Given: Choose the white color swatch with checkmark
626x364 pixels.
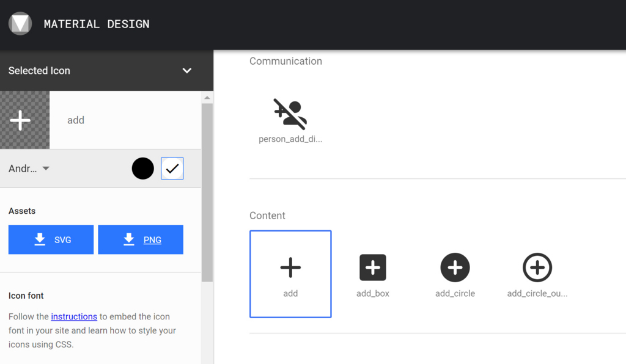Looking at the screenshot, I should click(x=172, y=168).
